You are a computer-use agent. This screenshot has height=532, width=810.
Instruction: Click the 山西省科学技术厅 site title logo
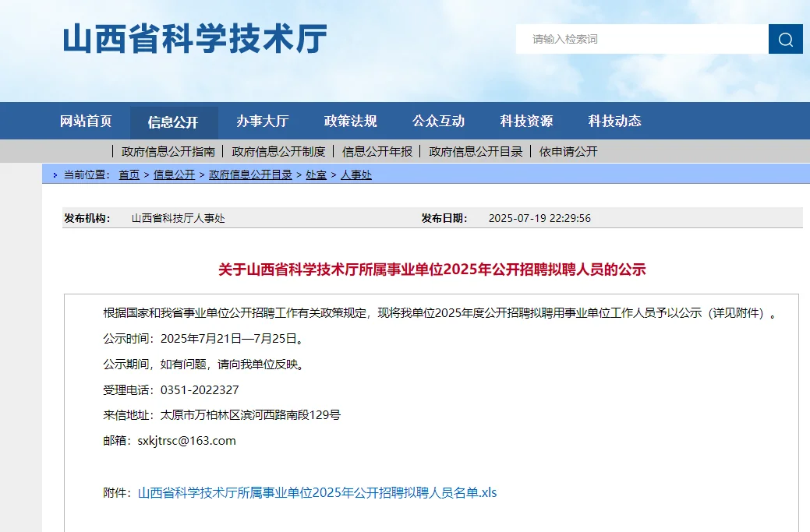[195, 39]
